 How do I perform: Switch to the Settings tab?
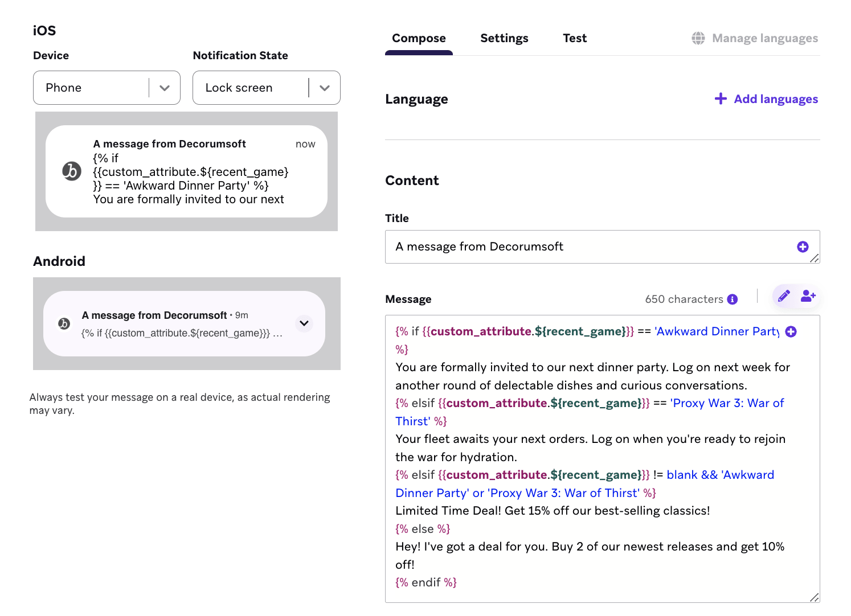tap(504, 38)
